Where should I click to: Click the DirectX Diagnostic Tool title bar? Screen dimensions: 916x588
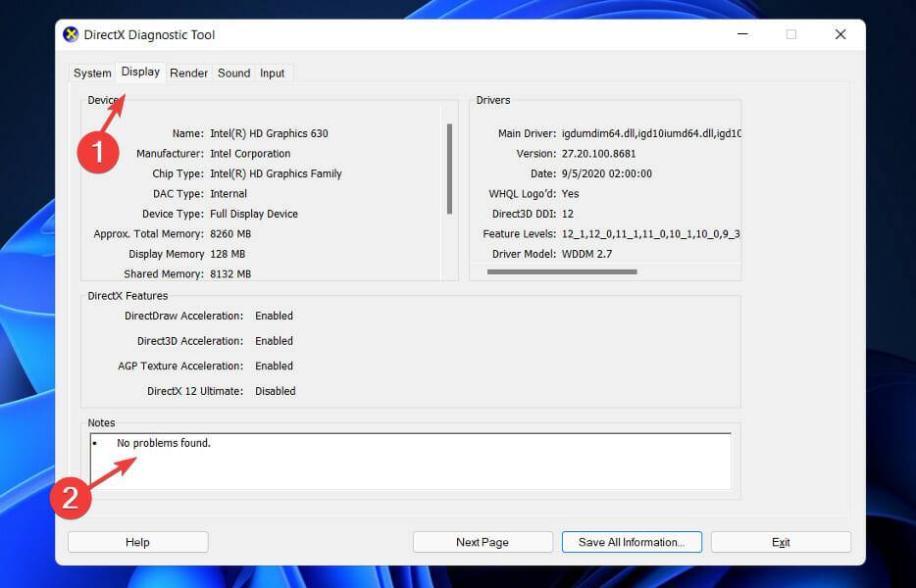click(392, 34)
